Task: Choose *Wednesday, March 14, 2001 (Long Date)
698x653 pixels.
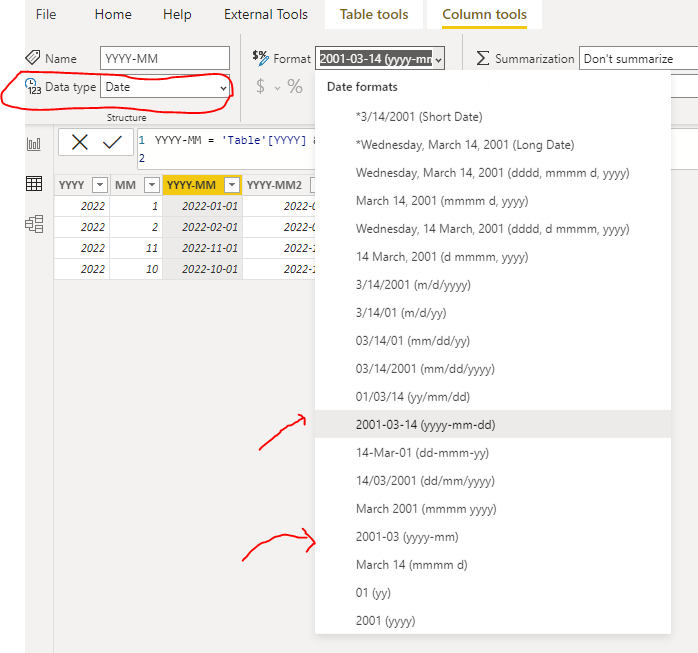Action: pyautogui.click(x=493, y=145)
